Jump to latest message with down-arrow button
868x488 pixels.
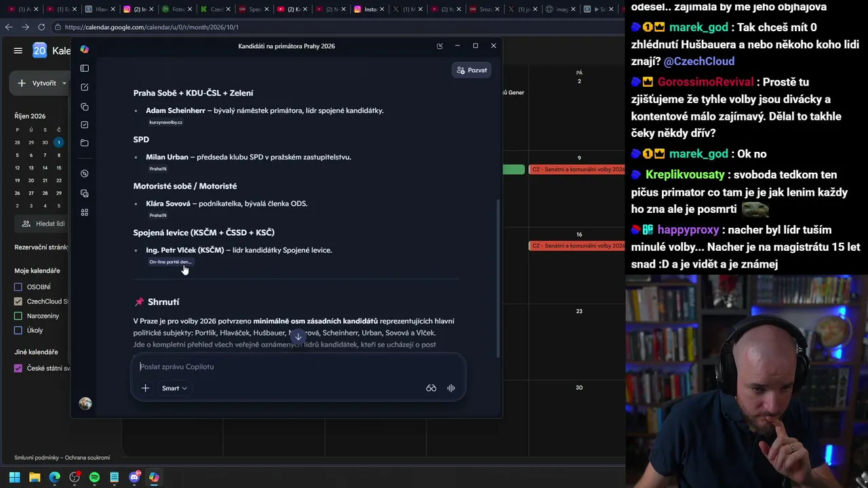pos(298,337)
